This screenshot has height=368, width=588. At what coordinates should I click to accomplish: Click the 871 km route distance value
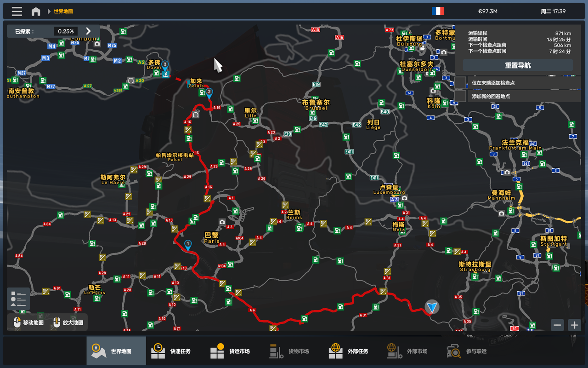563,33
